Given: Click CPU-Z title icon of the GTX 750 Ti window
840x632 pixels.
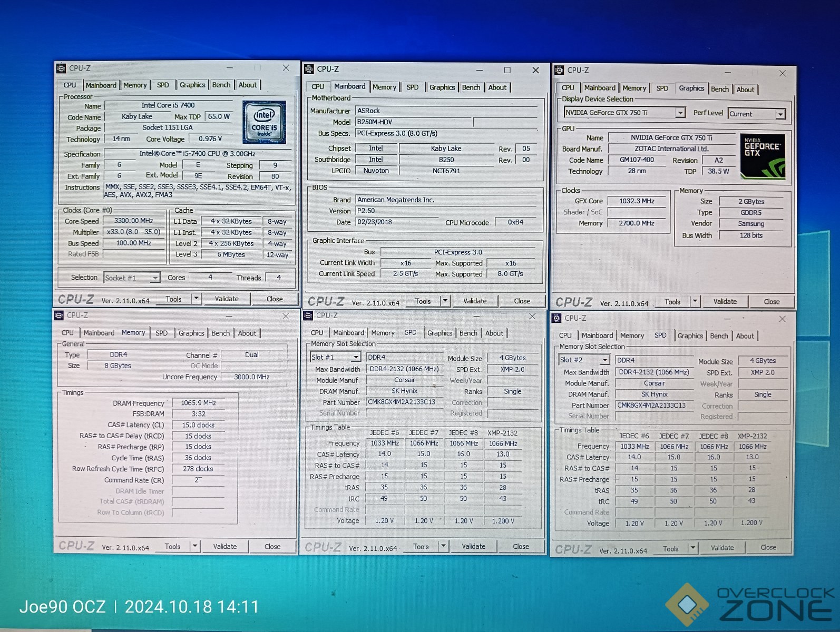Looking at the screenshot, I should point(560,70).
